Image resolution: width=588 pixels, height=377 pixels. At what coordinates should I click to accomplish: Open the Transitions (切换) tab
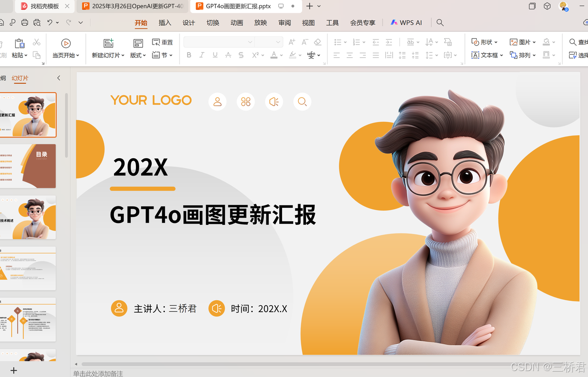click(x=213, y=23)
